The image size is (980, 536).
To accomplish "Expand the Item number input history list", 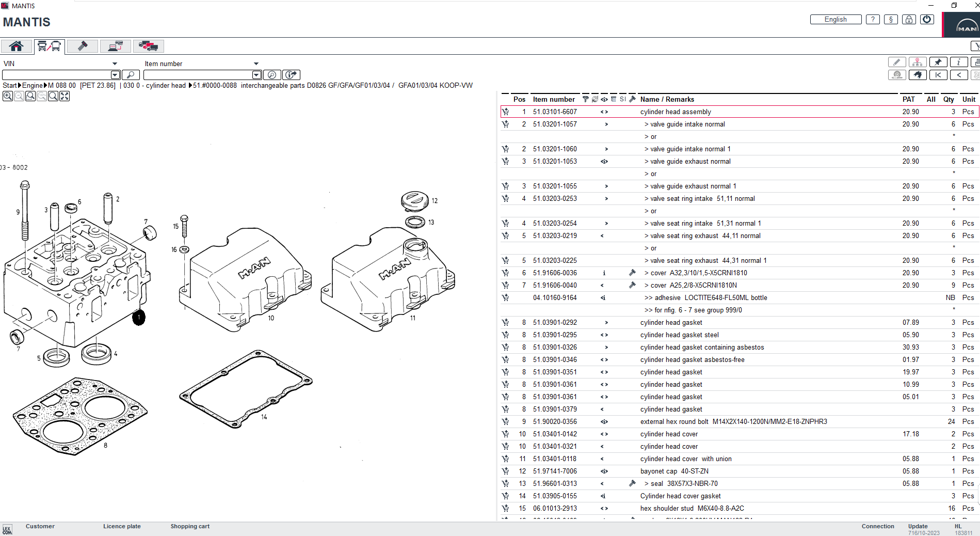I will click(257, 75).
